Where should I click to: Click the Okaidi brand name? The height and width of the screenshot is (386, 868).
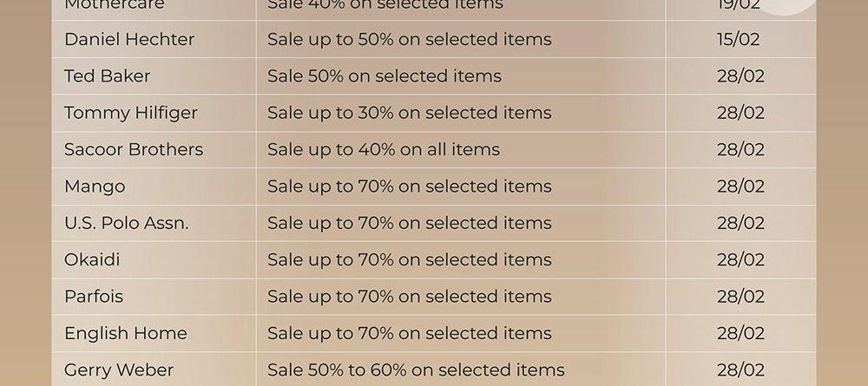coord(92,259)
